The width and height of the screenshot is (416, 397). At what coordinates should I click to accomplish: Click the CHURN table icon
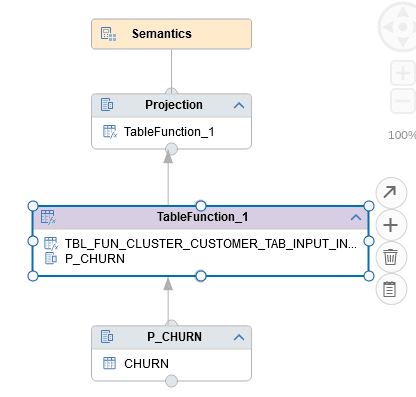[109, 363]
